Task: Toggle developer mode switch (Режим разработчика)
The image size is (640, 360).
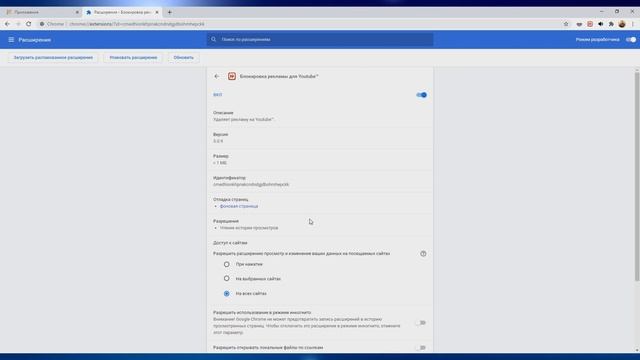Action: (631, 40)
